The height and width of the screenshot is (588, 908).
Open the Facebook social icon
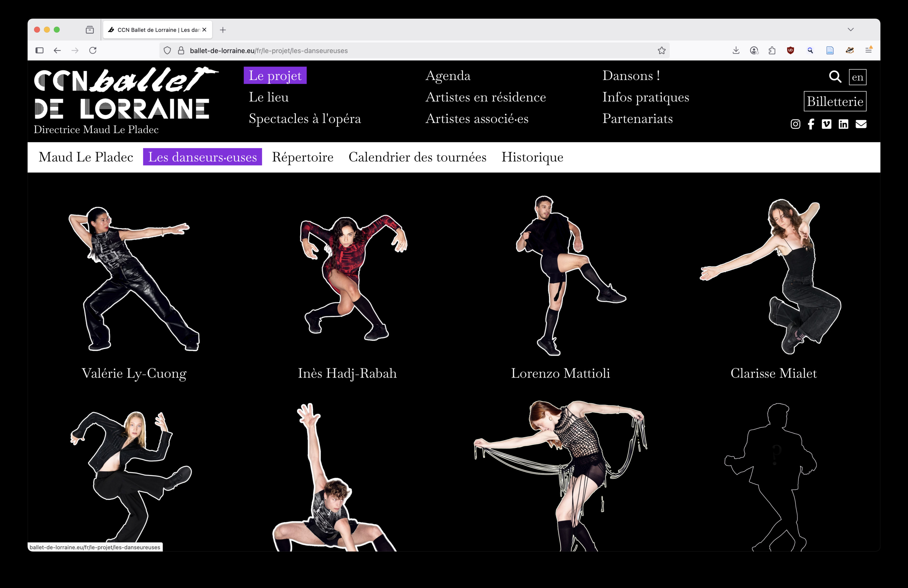tap(811, 124)
